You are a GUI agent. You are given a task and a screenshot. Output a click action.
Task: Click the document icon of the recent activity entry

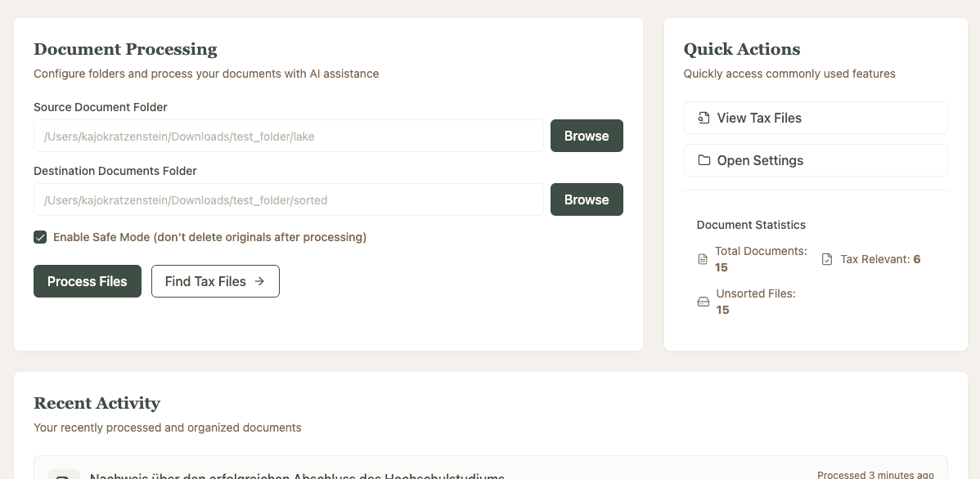64,475
